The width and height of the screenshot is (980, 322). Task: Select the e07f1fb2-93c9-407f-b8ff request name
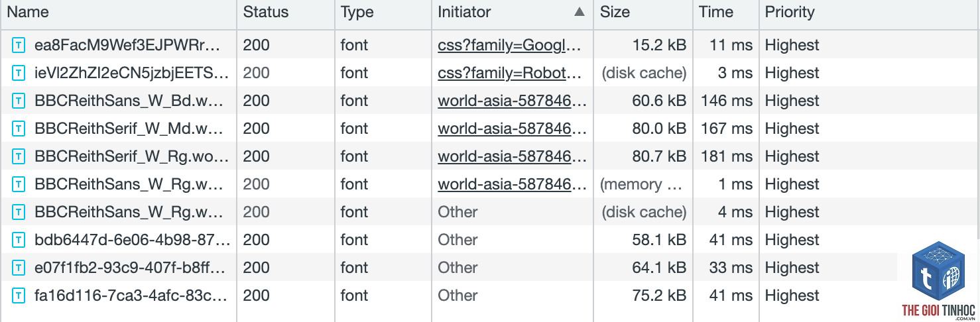(130, 268)
